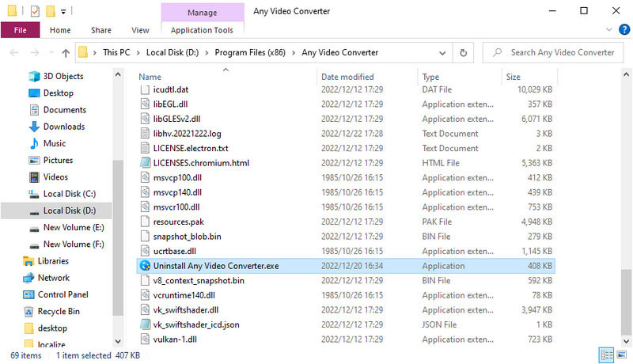Go up one folder level
Screen dimensions: 633x364
66,52
